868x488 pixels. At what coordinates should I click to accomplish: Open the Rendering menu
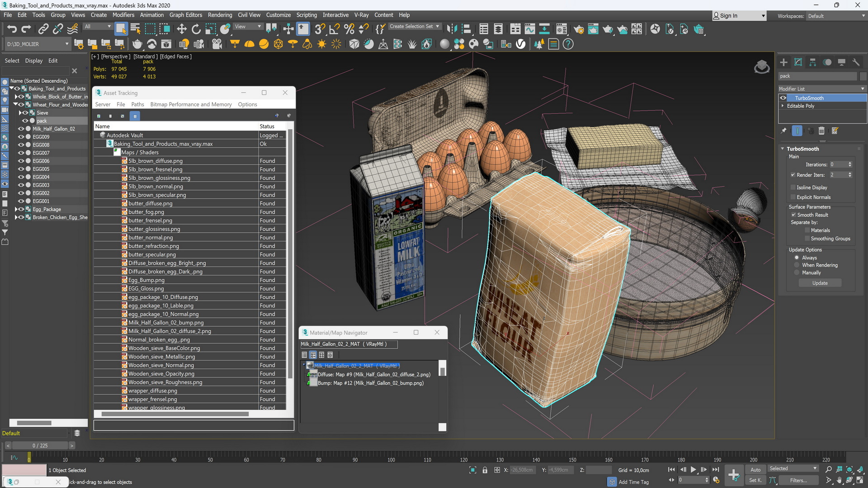click(x=220, y=15)
